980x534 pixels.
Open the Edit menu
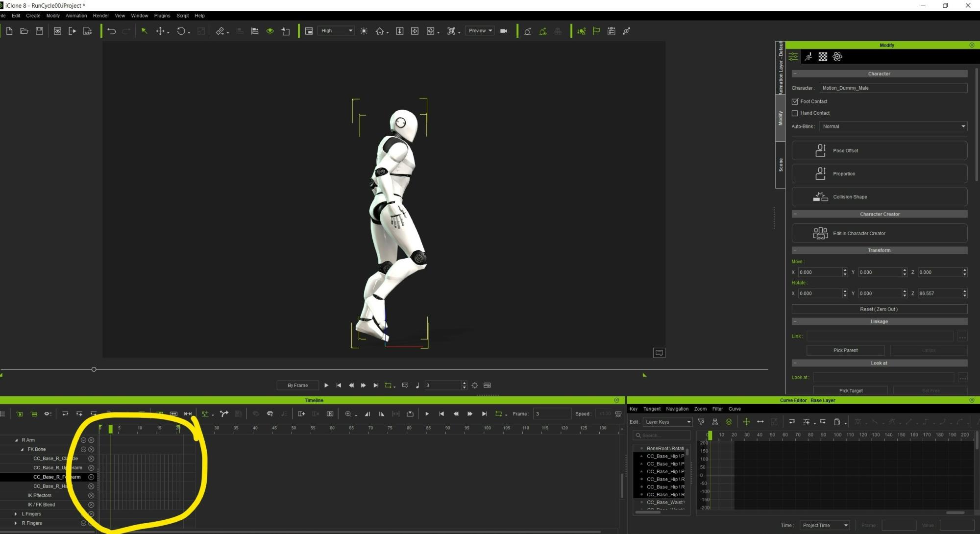coord(16,16)
